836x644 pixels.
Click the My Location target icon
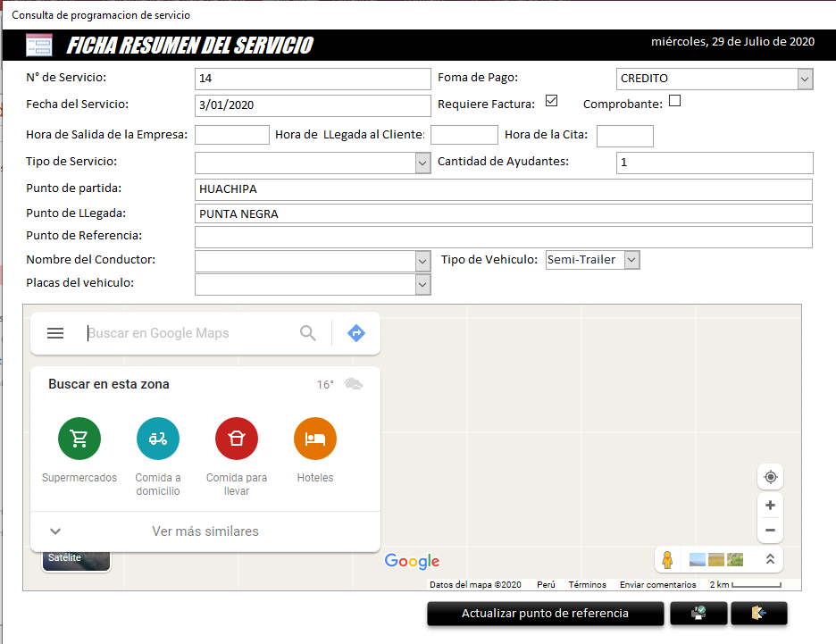pos(770,477)
